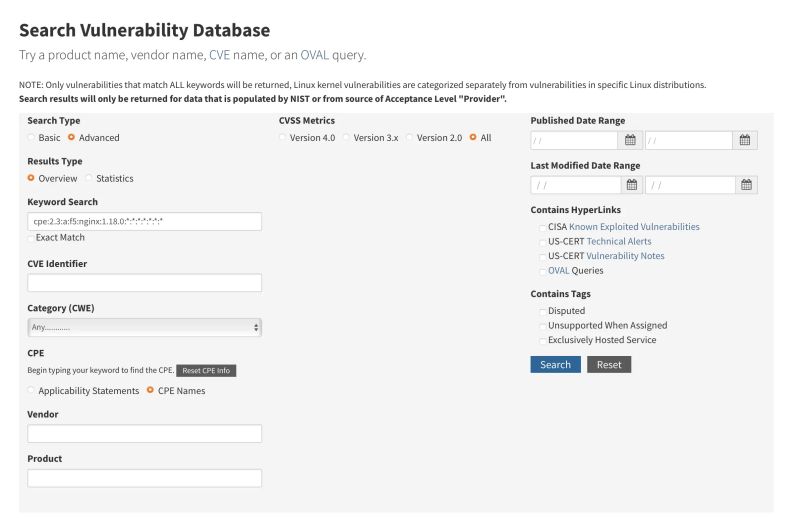Open the Last Modified end date calendar
Screen dimensions: 800x530
(746, 185)
